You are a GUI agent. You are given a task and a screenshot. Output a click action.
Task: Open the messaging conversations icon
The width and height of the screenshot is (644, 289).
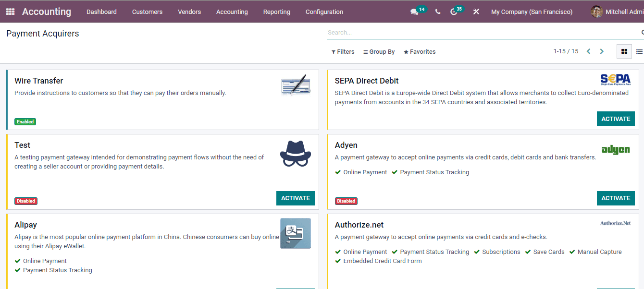click(x=414, y=12)
